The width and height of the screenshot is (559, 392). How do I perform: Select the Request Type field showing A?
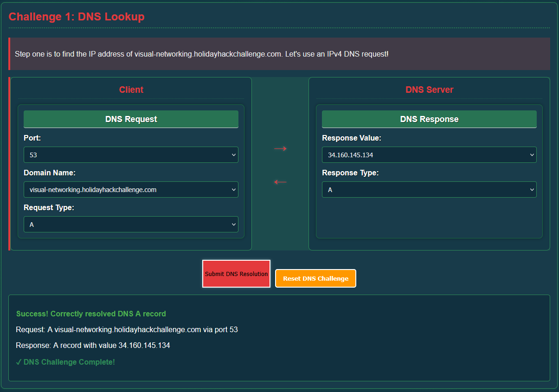pos(131,224)
